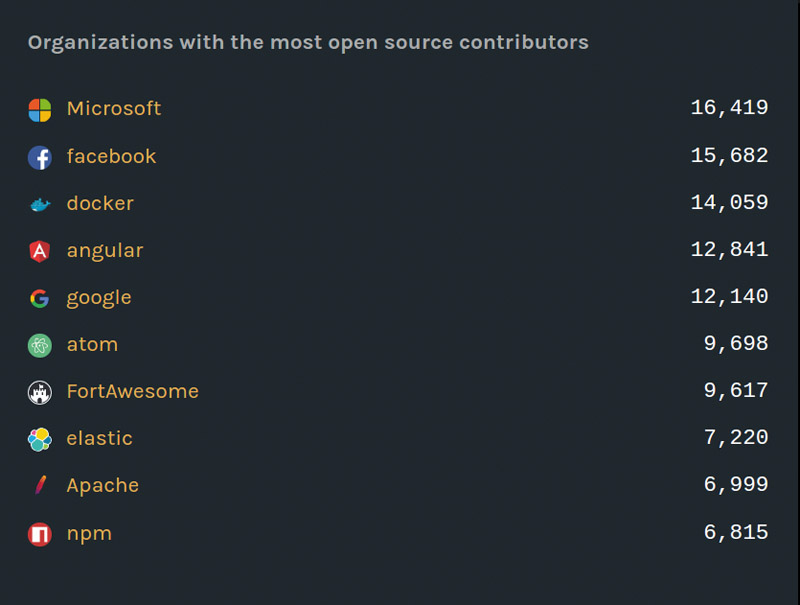Visit the angular organization link
800x605 pixels.
105,251
